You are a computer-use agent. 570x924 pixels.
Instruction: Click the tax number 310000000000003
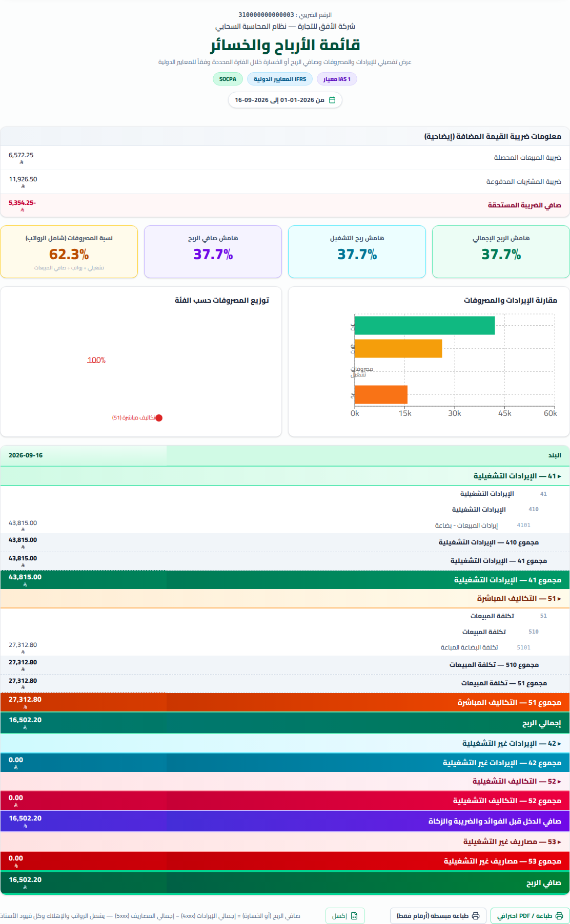pos(266,15)
